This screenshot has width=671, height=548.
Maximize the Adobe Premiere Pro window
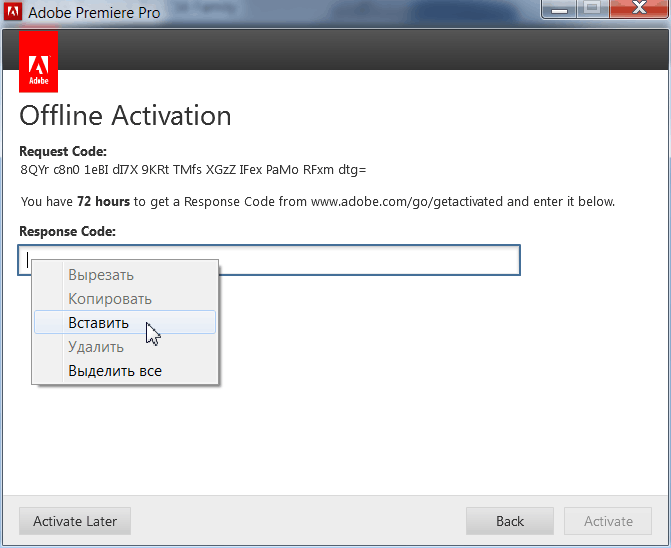(x=593, y=9)
